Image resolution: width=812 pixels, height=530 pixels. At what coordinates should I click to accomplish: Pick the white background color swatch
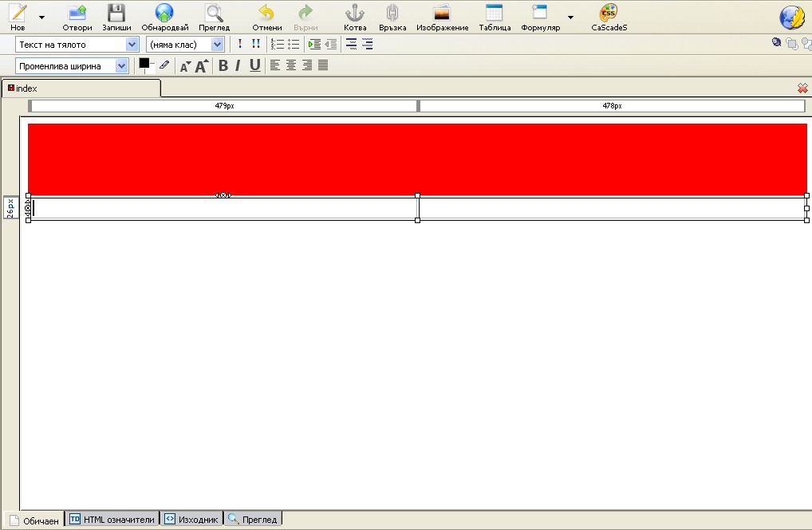(x=151, y=69)
